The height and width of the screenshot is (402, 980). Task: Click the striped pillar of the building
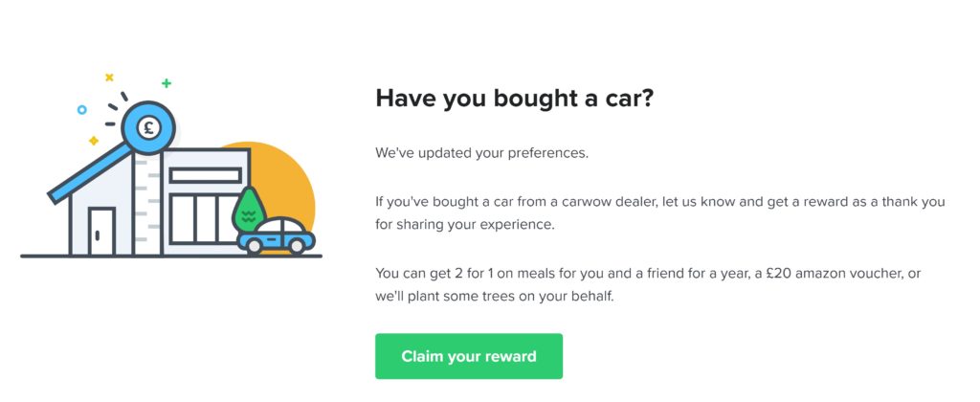[147, 205]
